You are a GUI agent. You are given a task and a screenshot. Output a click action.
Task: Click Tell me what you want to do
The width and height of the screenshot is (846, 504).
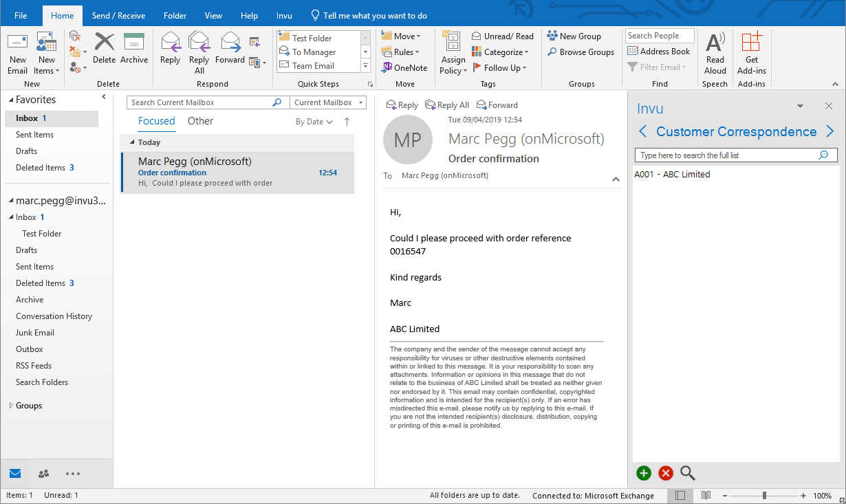pos(369,15)
